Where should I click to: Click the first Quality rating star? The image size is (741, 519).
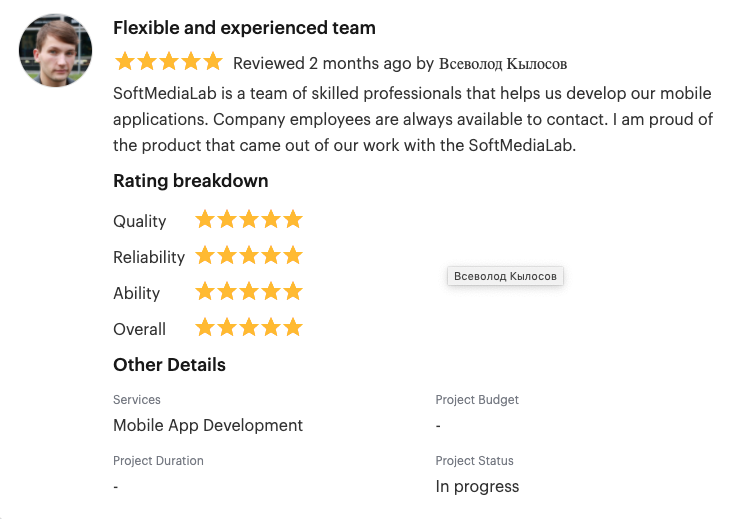pos(205,219)
